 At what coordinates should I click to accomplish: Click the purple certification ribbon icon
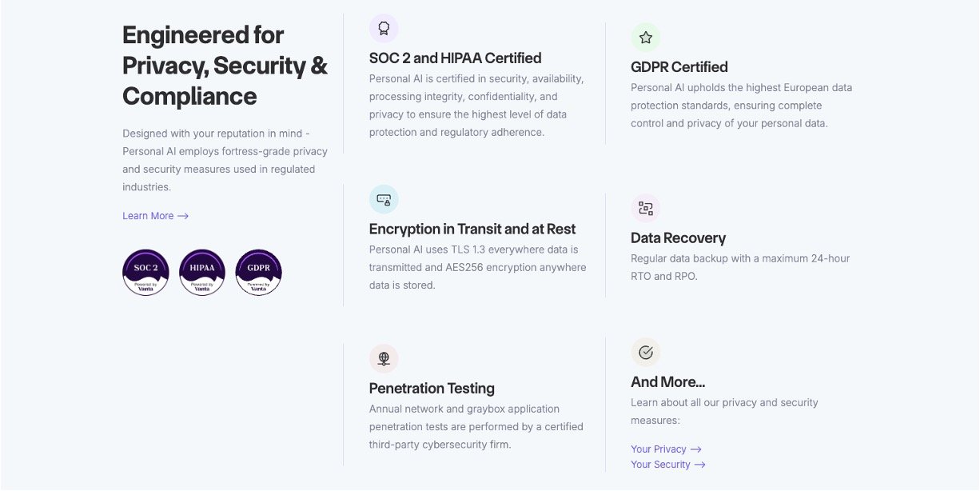[384, 29]
